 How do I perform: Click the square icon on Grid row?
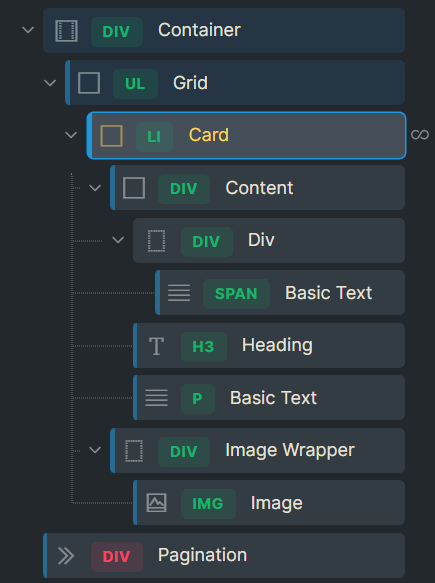coord(89,83)
